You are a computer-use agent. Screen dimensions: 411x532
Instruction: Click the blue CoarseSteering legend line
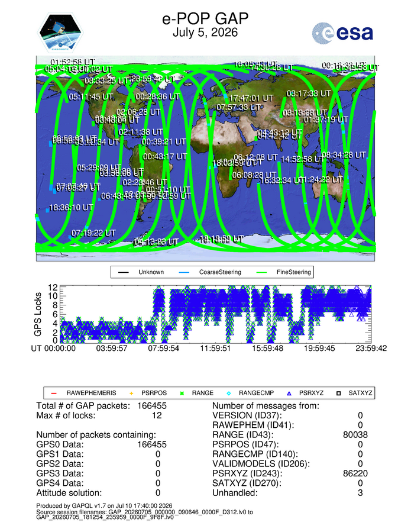coord(184,272)
